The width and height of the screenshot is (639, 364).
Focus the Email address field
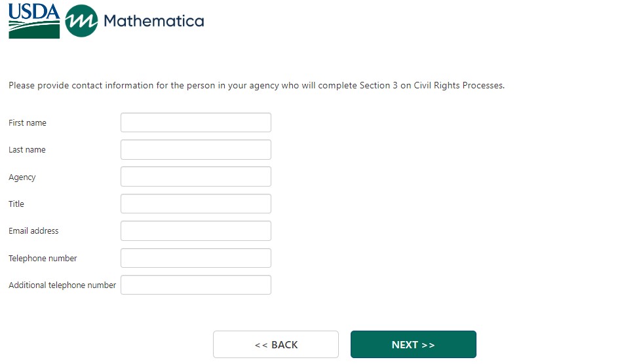coord(195,230)
